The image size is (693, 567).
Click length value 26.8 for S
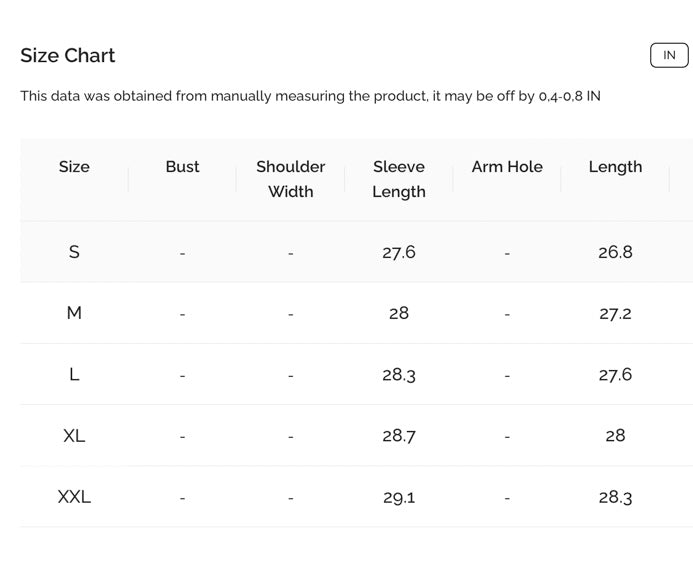(x=615, y=252)
